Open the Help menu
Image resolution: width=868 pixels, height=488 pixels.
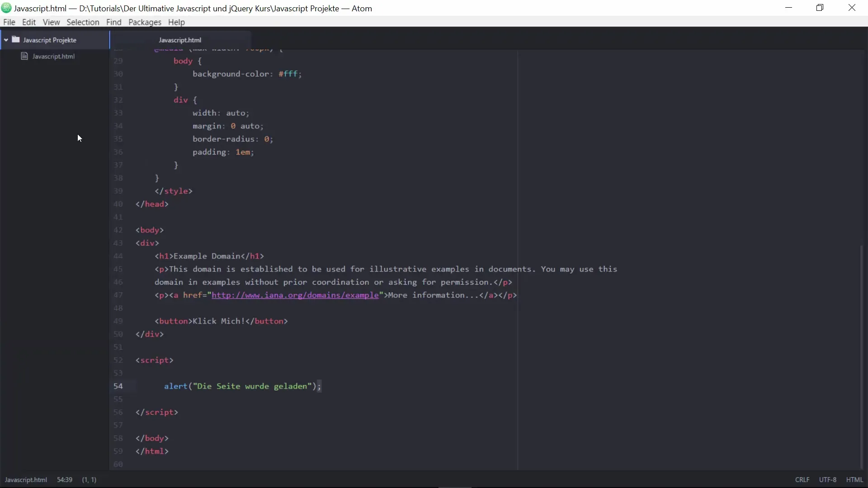click(x=176, y=22)
